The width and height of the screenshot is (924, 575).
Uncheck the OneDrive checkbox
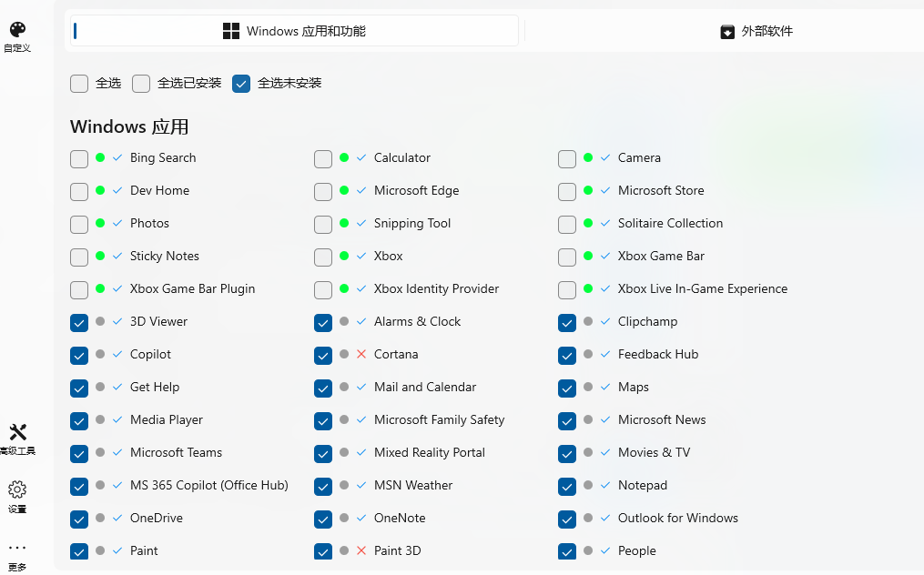tap(79, 519)
